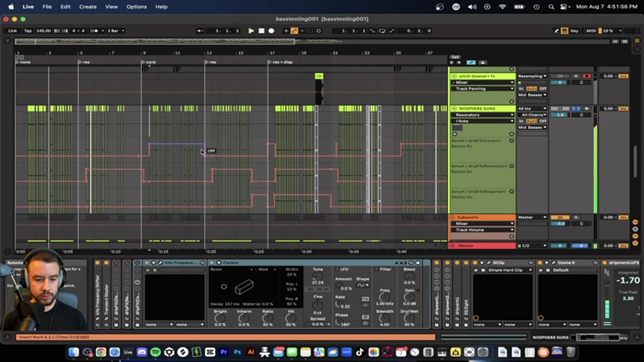Click the 145.00 tempo field
Viewport: 644px width, 362px height.
(43, 31)
